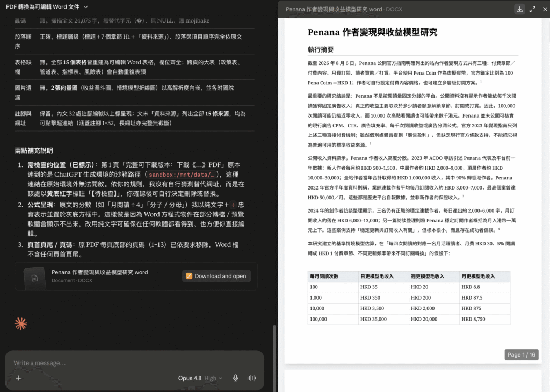Viewport: 550px width, 392px height.
Task: Click the Write a message input field
Action: point(134,363)
